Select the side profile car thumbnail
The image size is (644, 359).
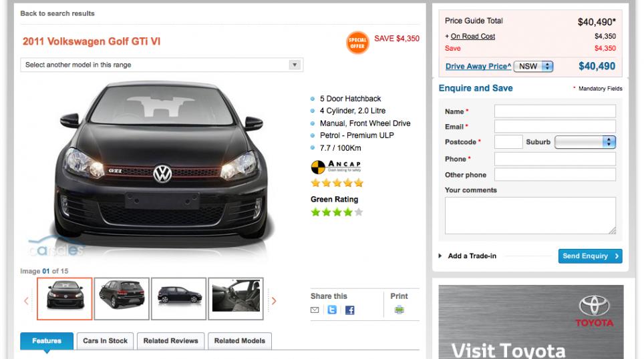point(178,299)
